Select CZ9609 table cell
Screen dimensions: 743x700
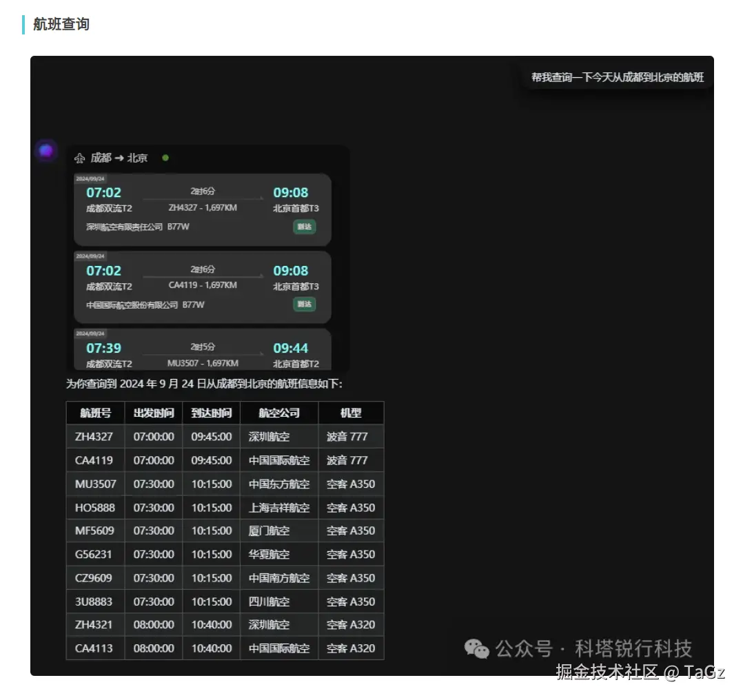pos(95,578)
